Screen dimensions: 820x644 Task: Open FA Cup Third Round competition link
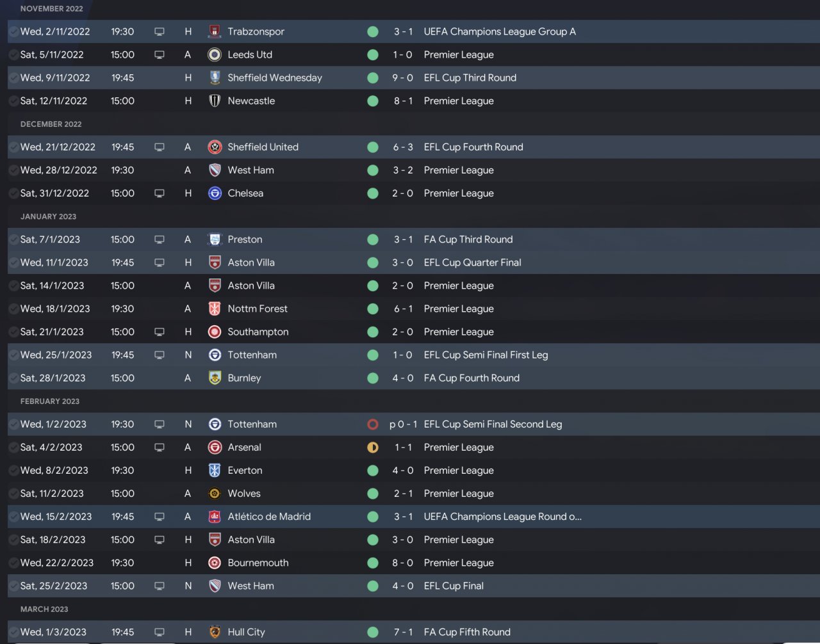(x=468, y=239)
